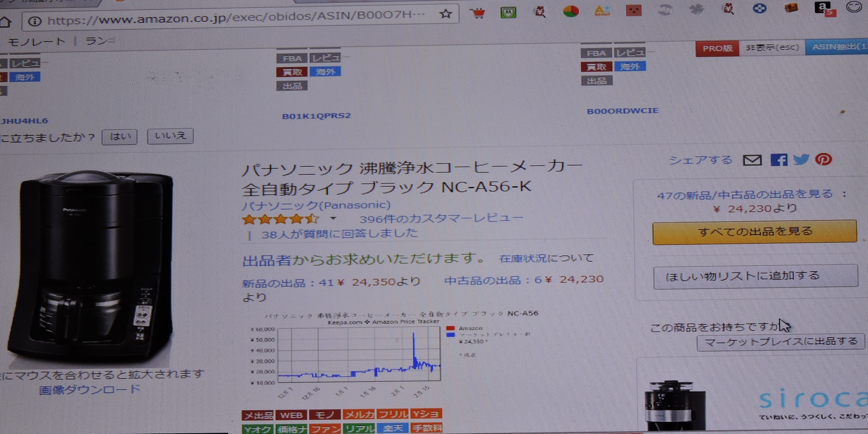The width and height of the screenshot is (868, 434).
Task: Click FBA tag above B01K1QPRS2
Action: 292,59
